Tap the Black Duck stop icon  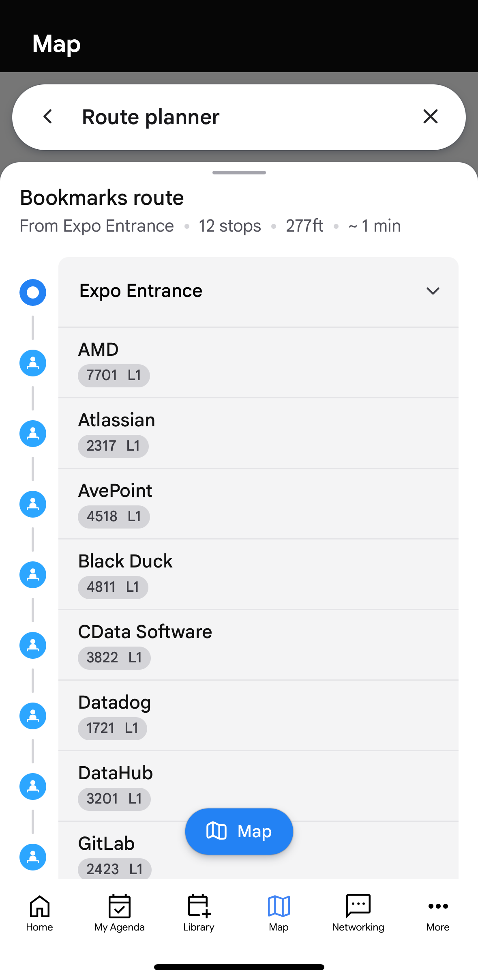point(33,575)
